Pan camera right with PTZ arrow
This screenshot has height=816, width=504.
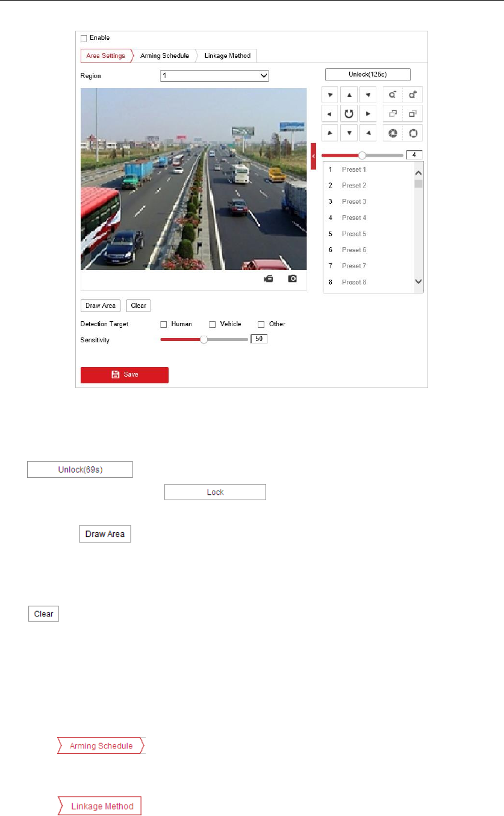367,113
